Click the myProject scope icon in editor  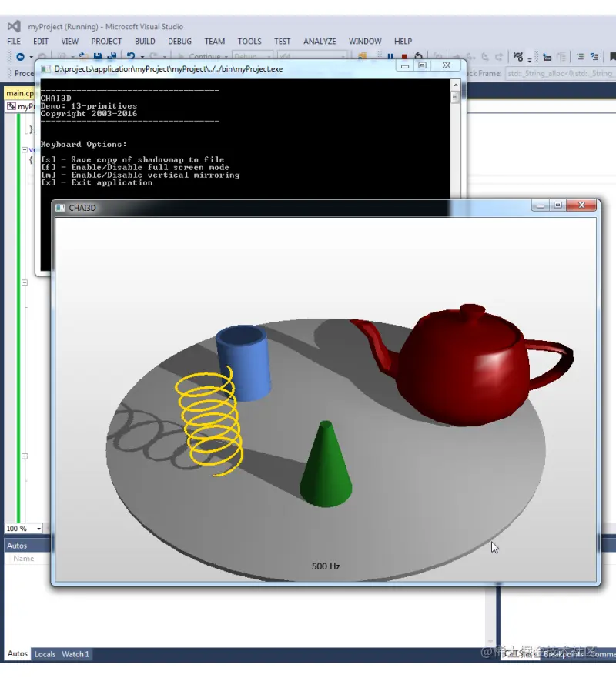pyautogui.click(x=12, y=106)
